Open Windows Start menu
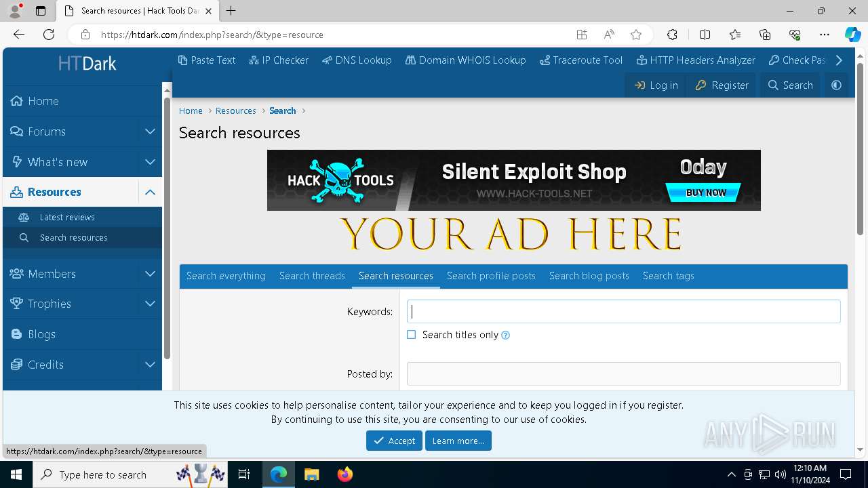 (x=16, y=474)
